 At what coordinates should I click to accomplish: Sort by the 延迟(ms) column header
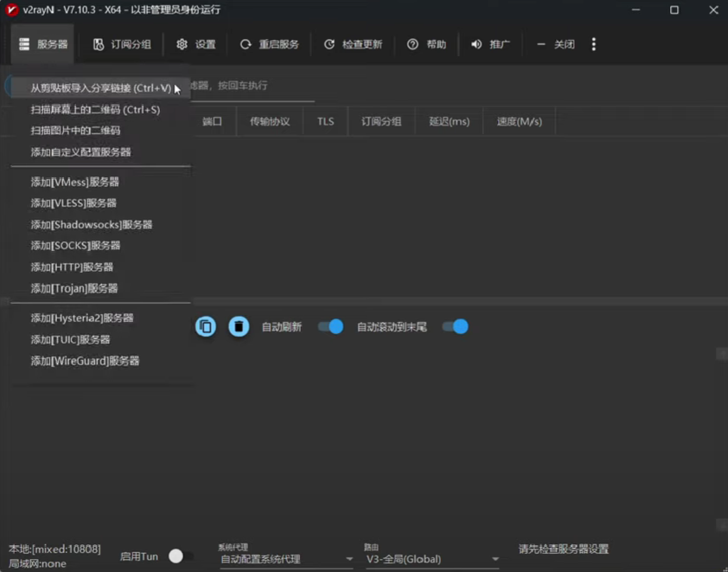tap(449, 121)
